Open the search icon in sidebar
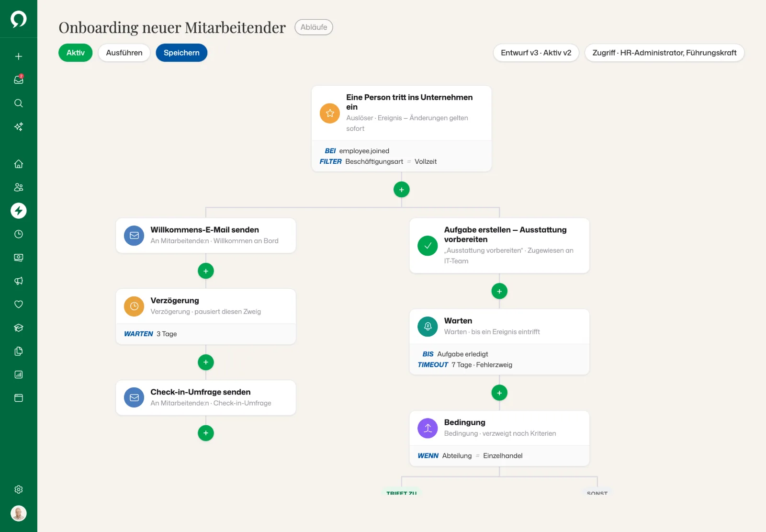 [x=19, y=103]
